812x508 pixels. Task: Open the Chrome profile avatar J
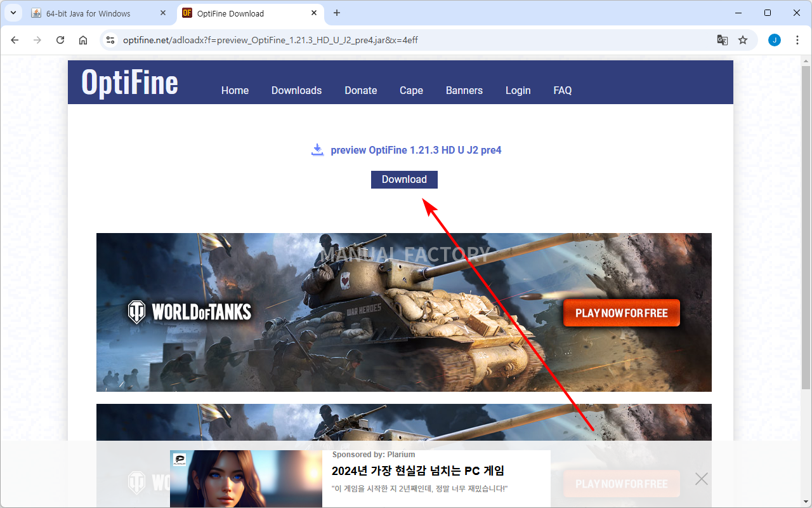pos(775,40)
